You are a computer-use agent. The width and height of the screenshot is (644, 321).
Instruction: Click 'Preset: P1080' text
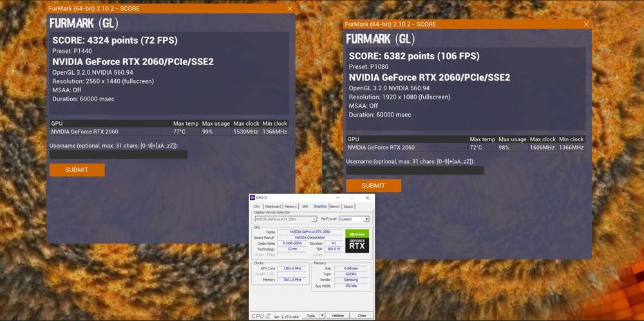click(368, 66)
